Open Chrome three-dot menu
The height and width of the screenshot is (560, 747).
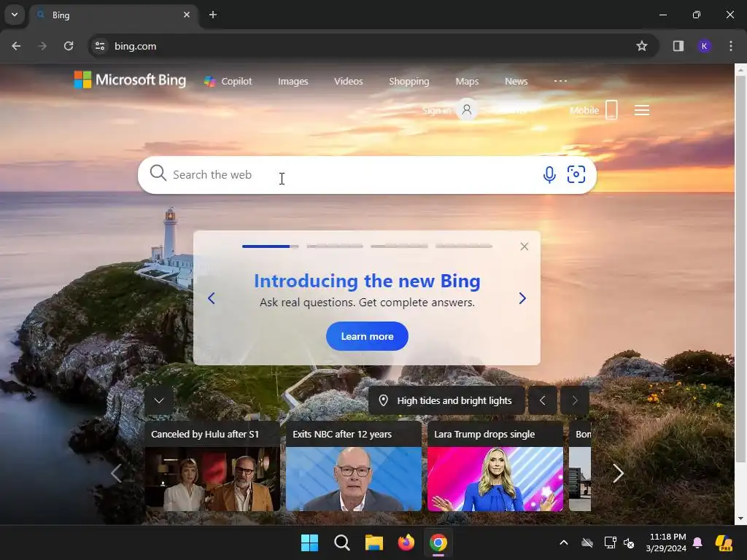point(731,46)
